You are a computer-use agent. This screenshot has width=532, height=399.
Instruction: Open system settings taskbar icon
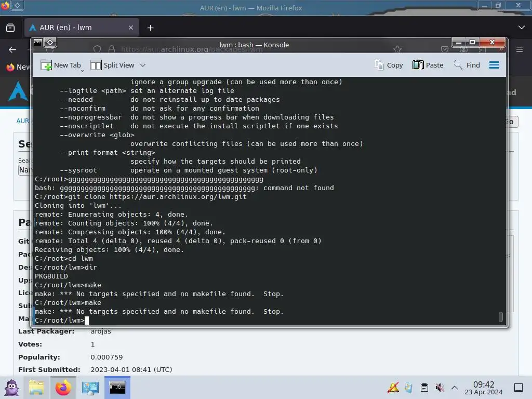coord(90,388)
